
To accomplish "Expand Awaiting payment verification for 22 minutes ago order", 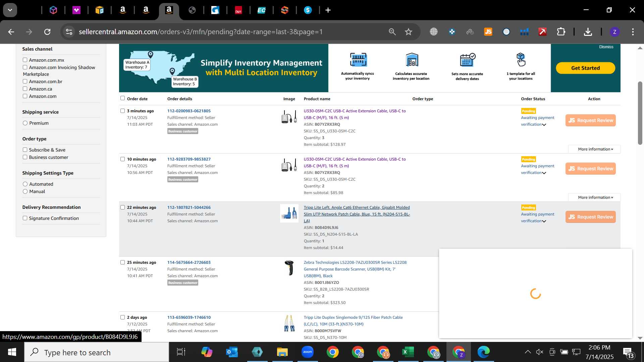I will (537, 218).
